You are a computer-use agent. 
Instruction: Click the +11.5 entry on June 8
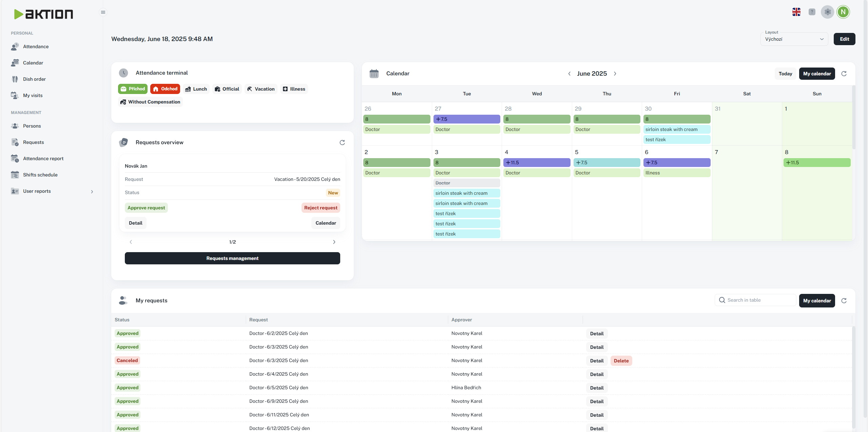tap(816, 163)
